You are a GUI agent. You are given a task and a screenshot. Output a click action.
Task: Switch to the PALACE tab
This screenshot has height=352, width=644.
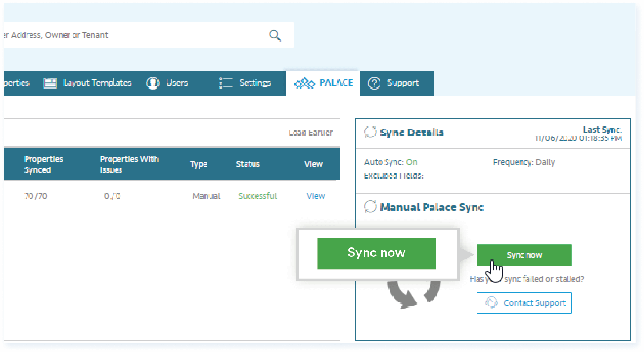(x=323, y=83)
